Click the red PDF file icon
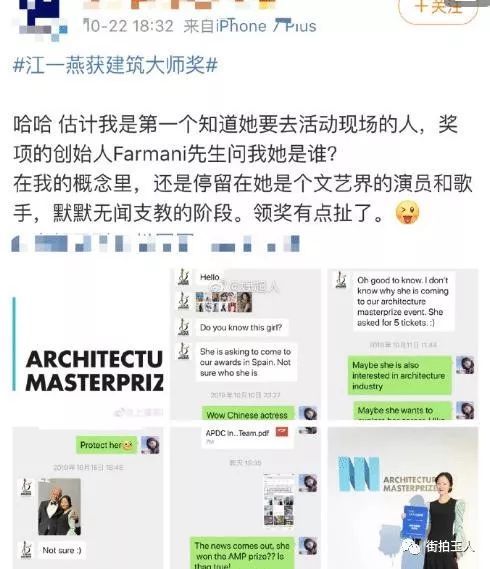490x569 pixels. click(282, 432)
